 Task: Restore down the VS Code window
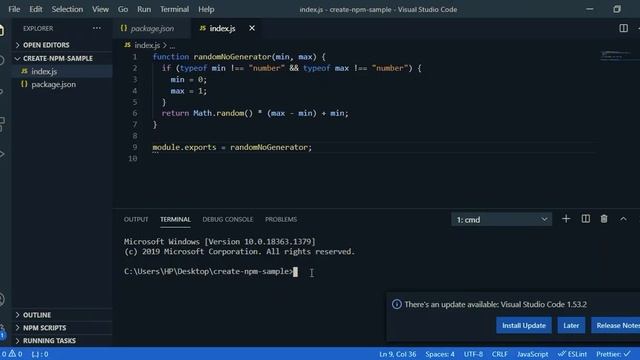617,9
